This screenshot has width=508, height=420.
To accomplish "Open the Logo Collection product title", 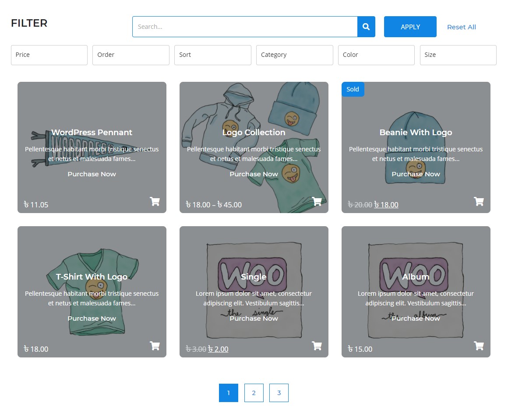I will pos(254,132).
